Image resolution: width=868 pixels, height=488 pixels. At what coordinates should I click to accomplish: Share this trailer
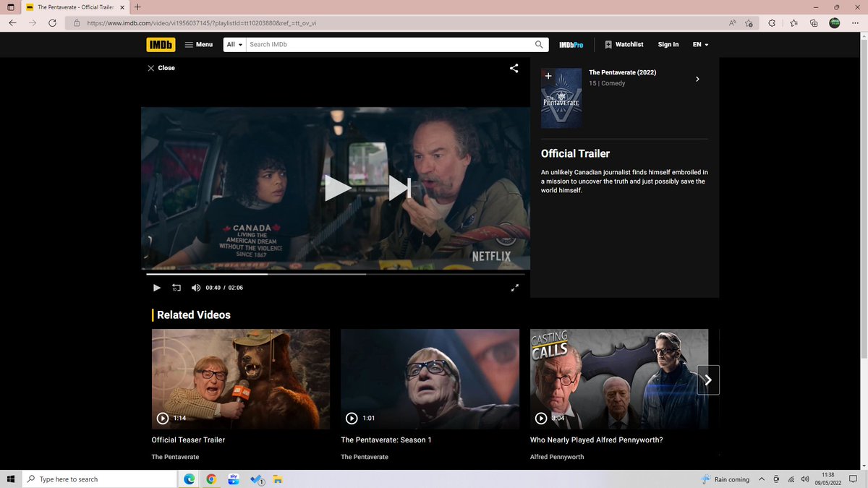(x=514, y=69)
